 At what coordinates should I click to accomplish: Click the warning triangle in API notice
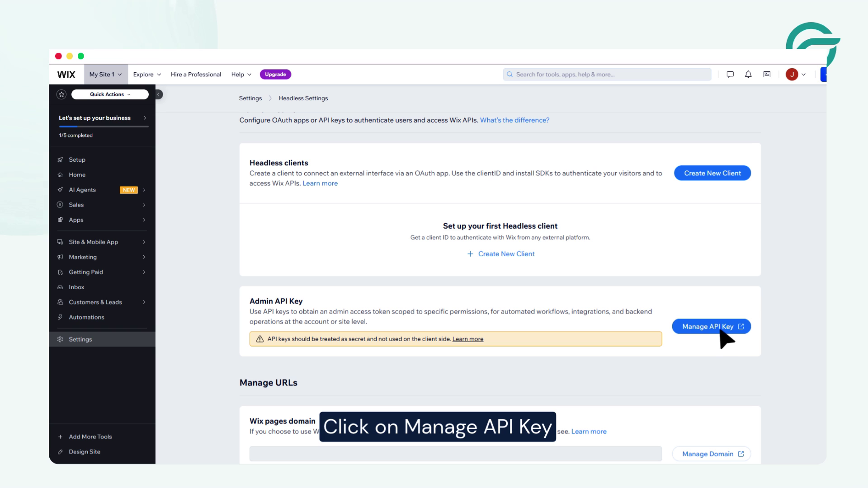click(x=260, y=339)
